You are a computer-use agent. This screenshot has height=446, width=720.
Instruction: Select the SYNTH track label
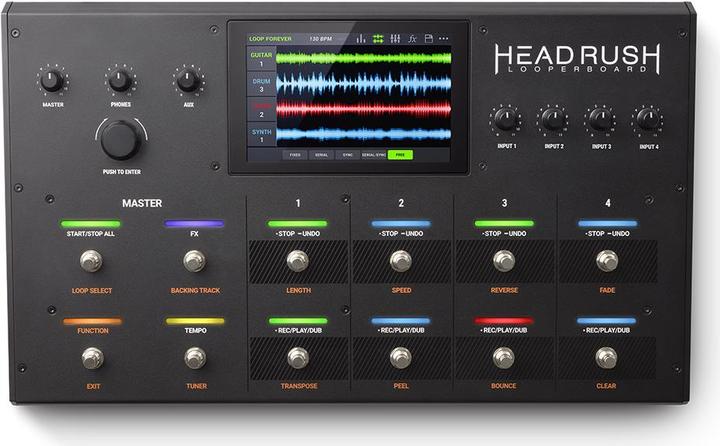point(261,133)
